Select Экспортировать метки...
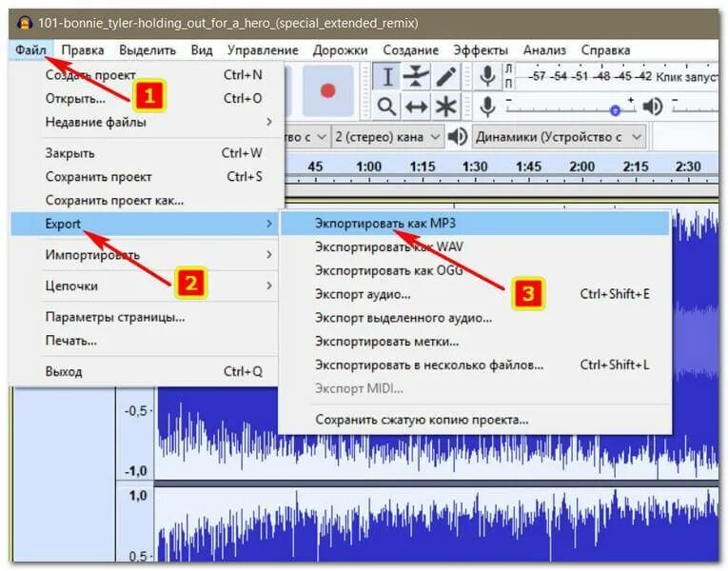The width and height of the screenshot is (728, 571). [476, 342]
